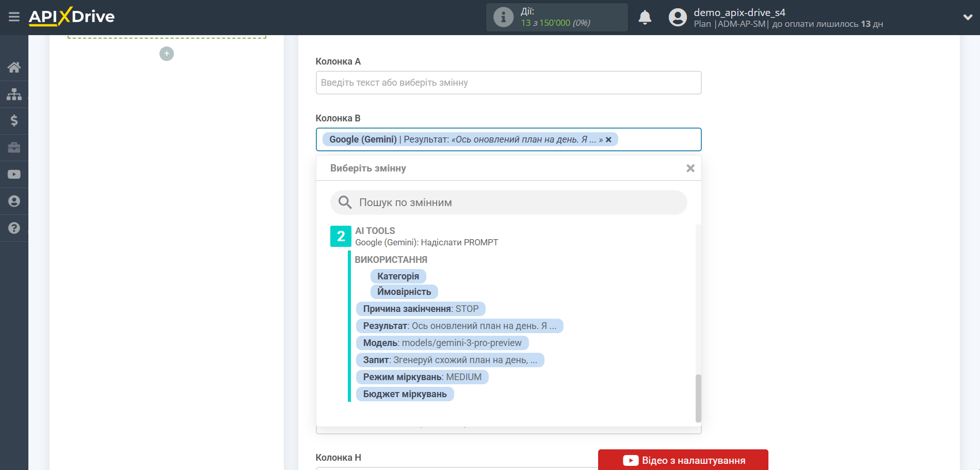Choose the Модель variable chip
This screenshot has width=980, height=470.
point(442,343)
